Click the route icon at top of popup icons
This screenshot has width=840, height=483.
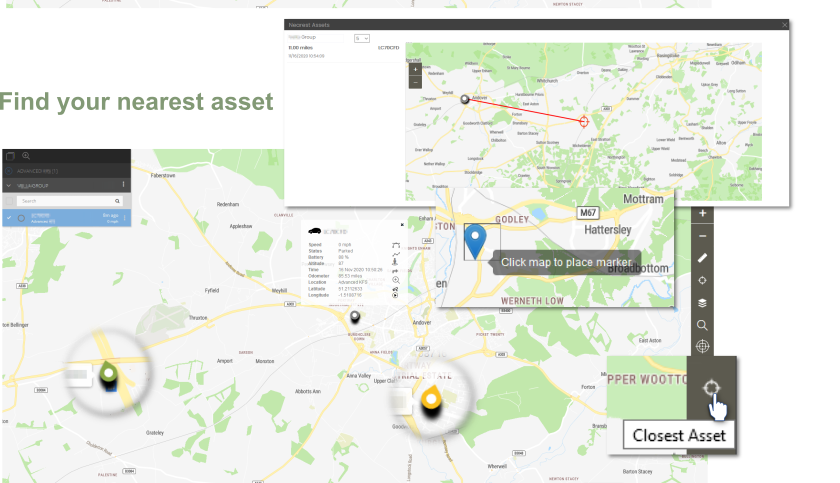(x=396, y=245)
